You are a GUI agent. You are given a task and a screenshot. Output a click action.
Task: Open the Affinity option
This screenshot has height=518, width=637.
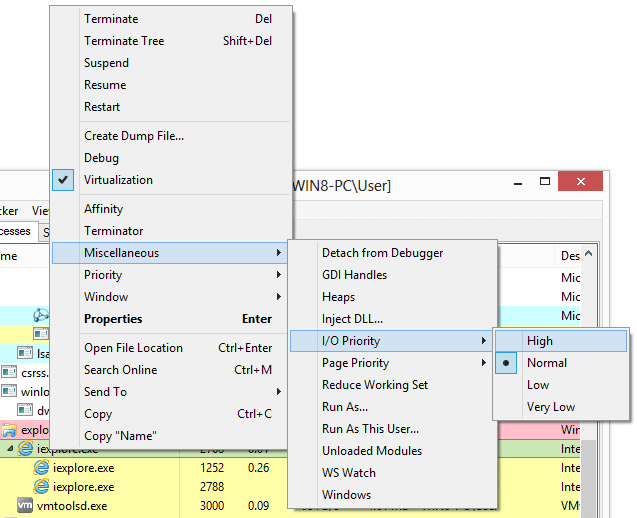(x=170, y=209)
